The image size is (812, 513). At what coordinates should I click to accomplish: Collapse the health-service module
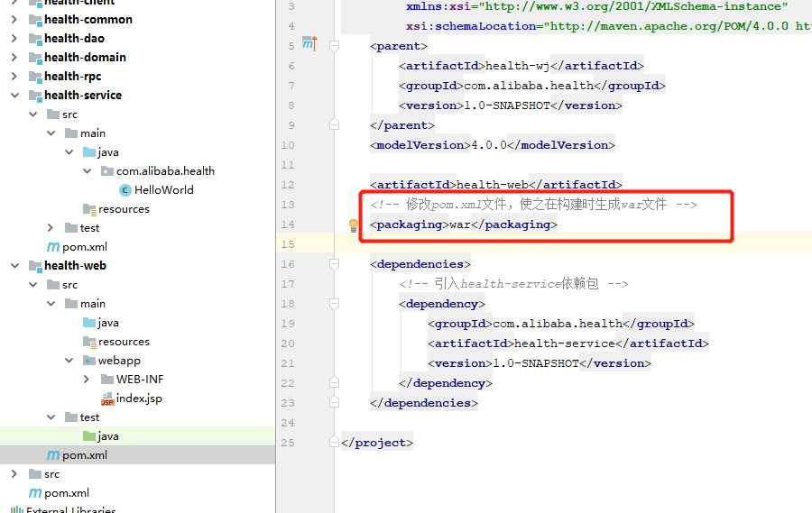pyautogui.click(x=14, y=96)
